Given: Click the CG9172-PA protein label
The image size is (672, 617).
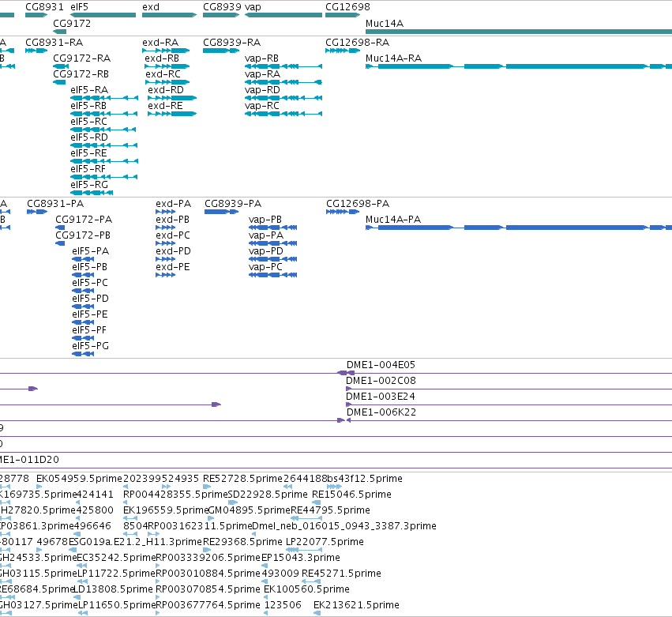Looking at the screenshot, I should pos(84,219).
